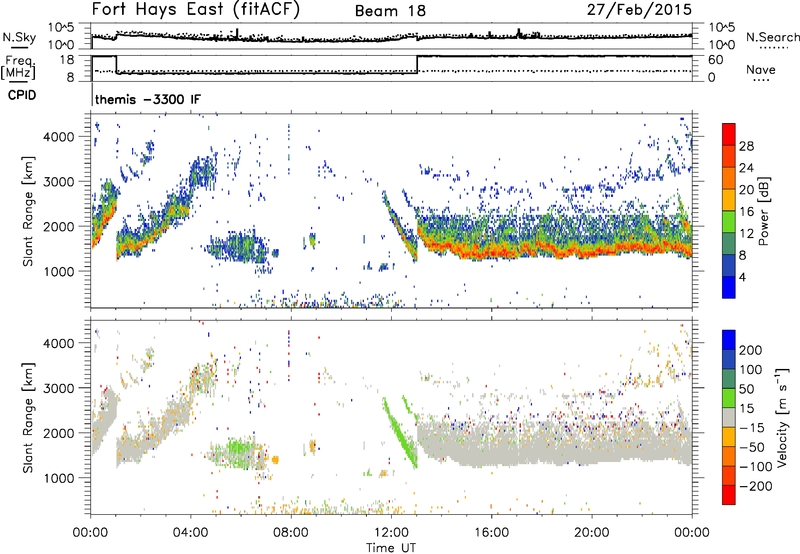Image resolution: width=800 pixels, height=554 pixels.
Task: Click the '08:00' time tick label
Action: (291, 533)
